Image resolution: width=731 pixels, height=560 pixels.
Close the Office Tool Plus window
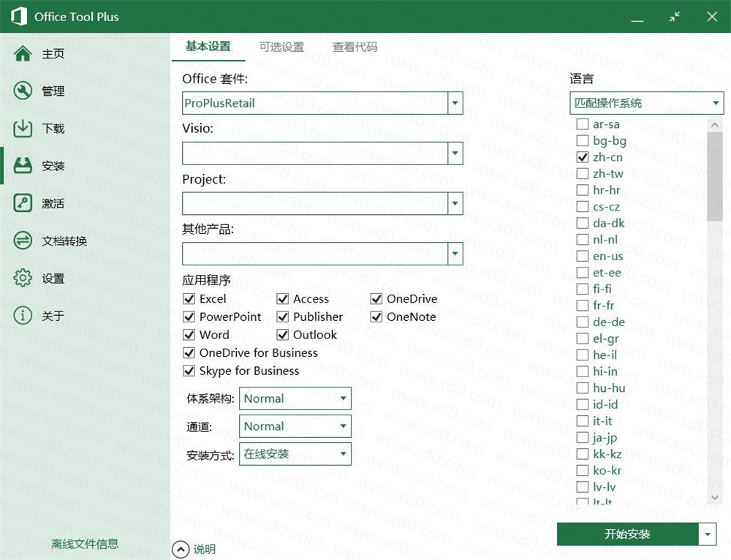click(x=712, y=17)
